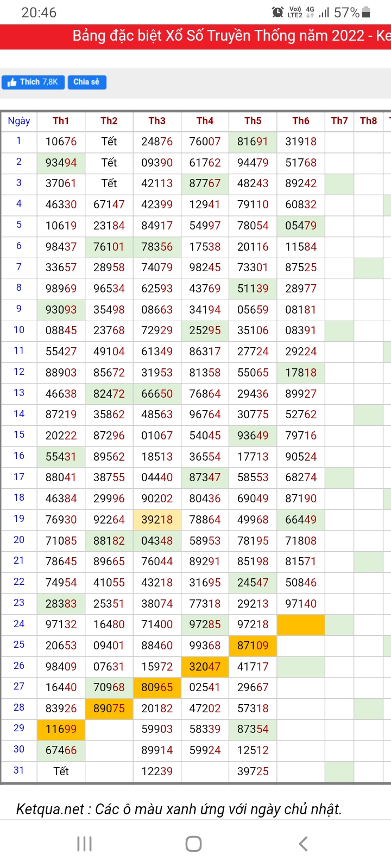The height and width of the screenshot is (868, 391).
Task: Tap day number 15 in Ngày column
Action: [x=19, y=435]
